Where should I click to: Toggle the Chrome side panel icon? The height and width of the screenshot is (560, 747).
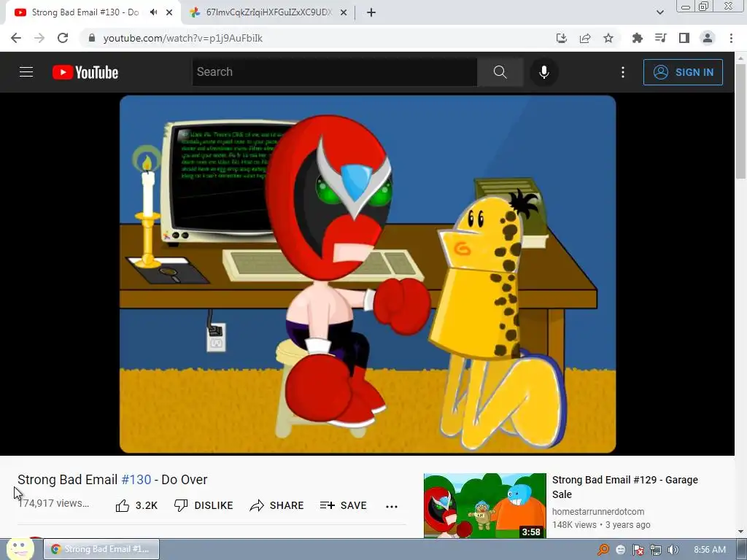click(684, 38)
